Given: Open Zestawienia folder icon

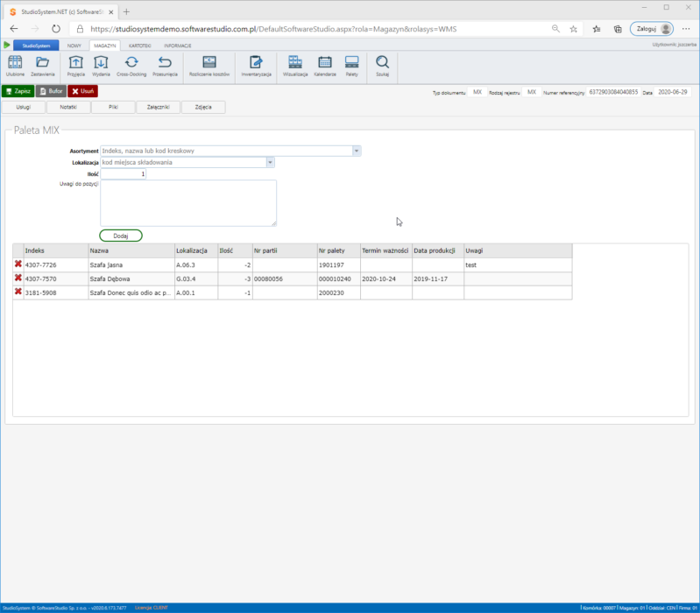Looking at the screenshot, I should (x=42, y=66).
